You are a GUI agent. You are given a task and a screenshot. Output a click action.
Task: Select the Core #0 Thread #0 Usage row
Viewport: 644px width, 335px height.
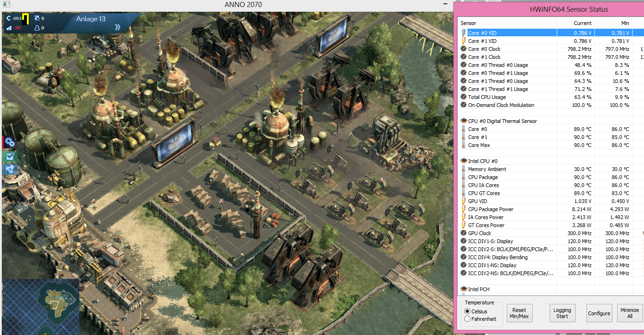coord(551,65)
